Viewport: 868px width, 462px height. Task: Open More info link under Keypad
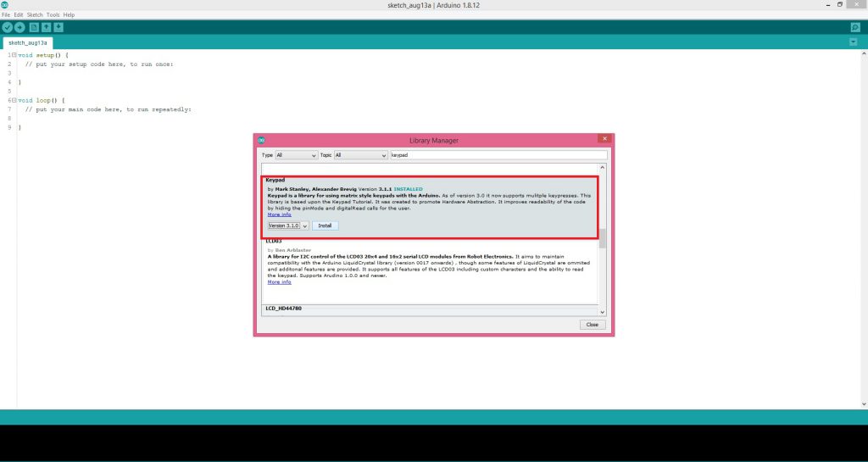(x=279, y=214)
